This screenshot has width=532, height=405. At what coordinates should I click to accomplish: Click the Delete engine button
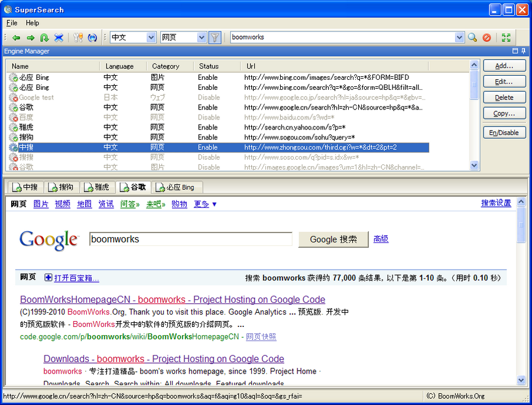(x=504, y=98)
